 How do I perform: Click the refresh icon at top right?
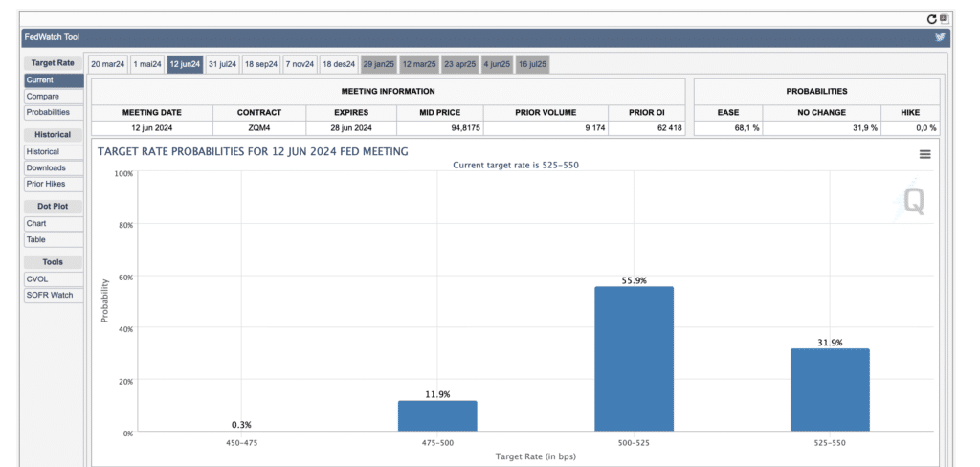[932, 19]
